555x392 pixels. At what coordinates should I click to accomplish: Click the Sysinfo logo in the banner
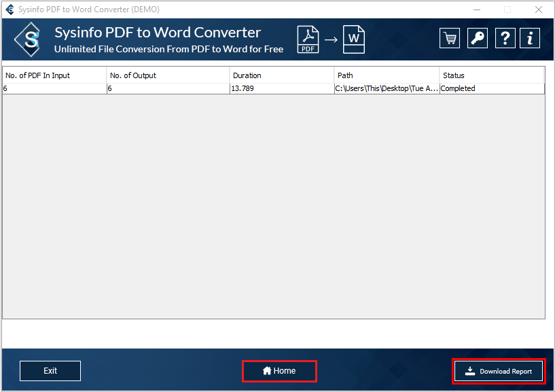tap(31, 40)
